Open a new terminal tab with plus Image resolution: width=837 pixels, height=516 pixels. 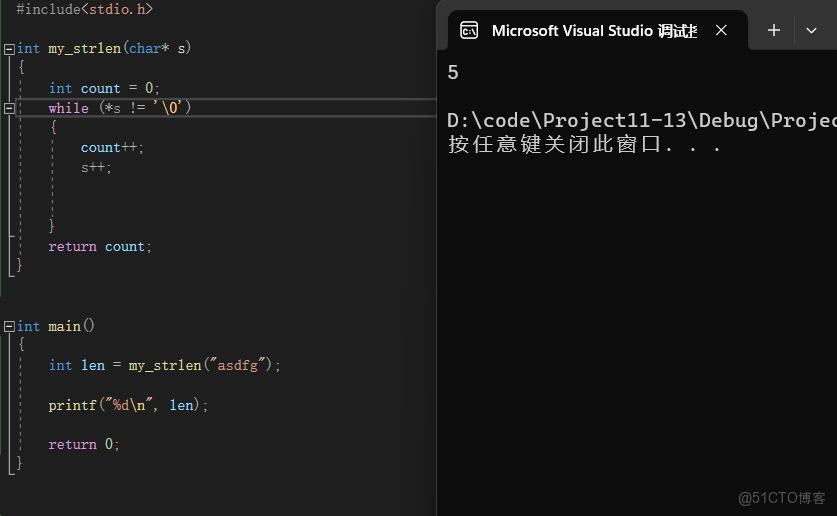tap(773, 31)
